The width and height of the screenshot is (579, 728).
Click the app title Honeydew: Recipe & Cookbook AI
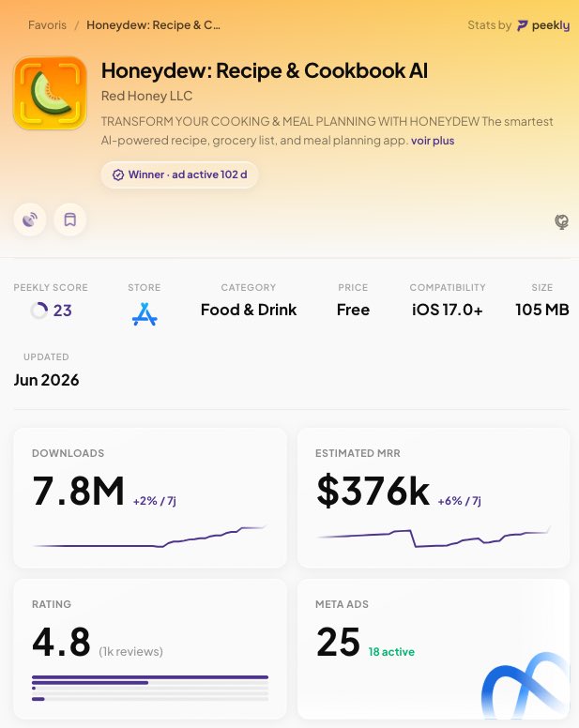[x=265, y=70]
